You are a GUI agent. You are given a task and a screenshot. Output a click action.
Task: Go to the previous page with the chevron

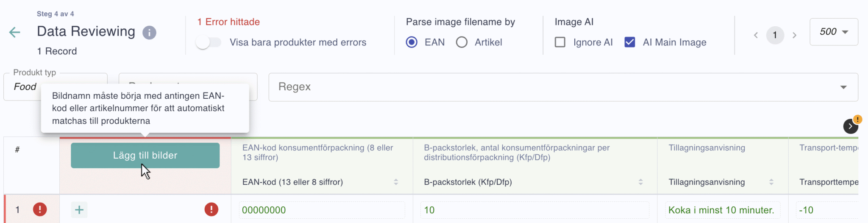point(756,35)
